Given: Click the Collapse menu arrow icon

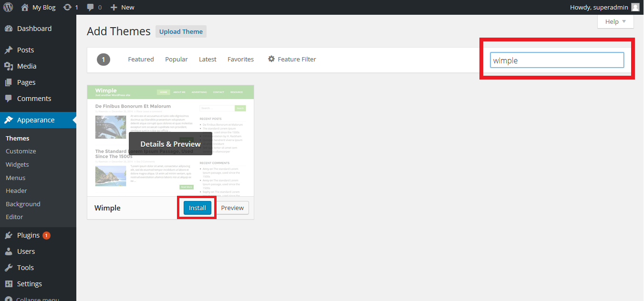Looking at the screenshot, I should [x=9, y=299].
